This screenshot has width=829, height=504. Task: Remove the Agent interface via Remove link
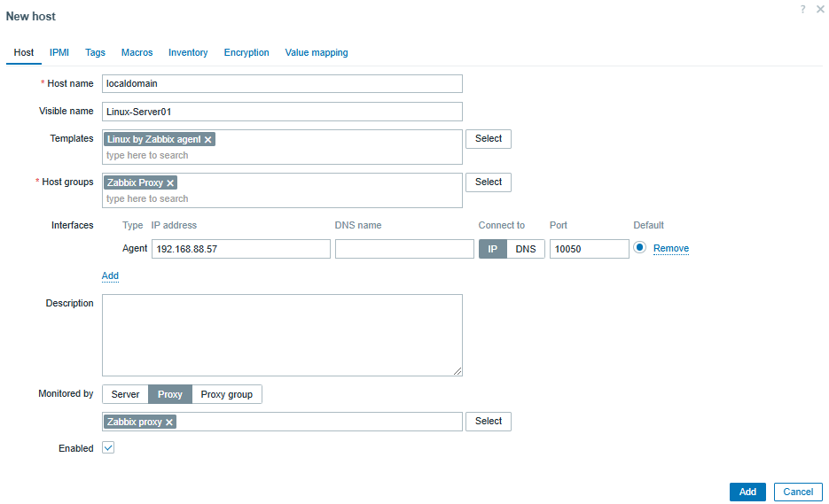(670, 249)
